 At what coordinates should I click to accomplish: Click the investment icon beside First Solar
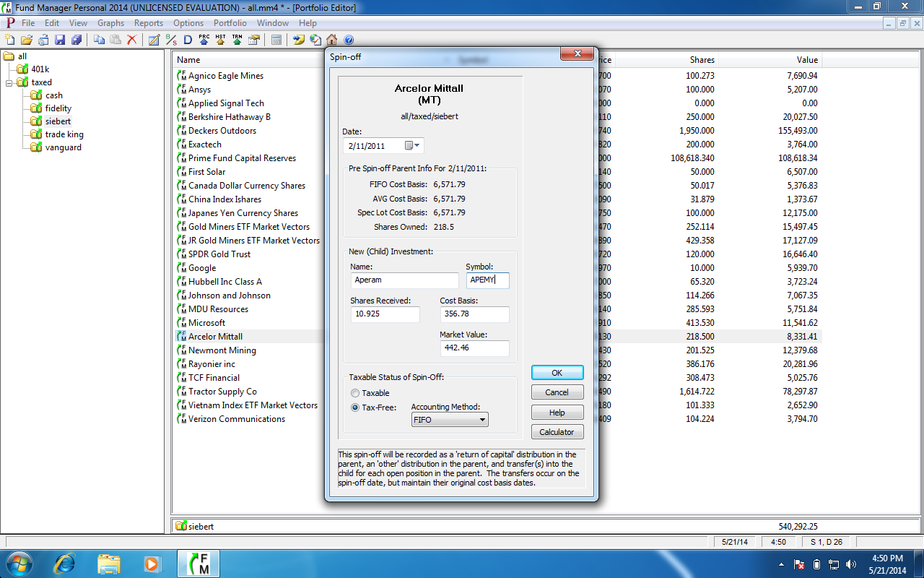181,172
